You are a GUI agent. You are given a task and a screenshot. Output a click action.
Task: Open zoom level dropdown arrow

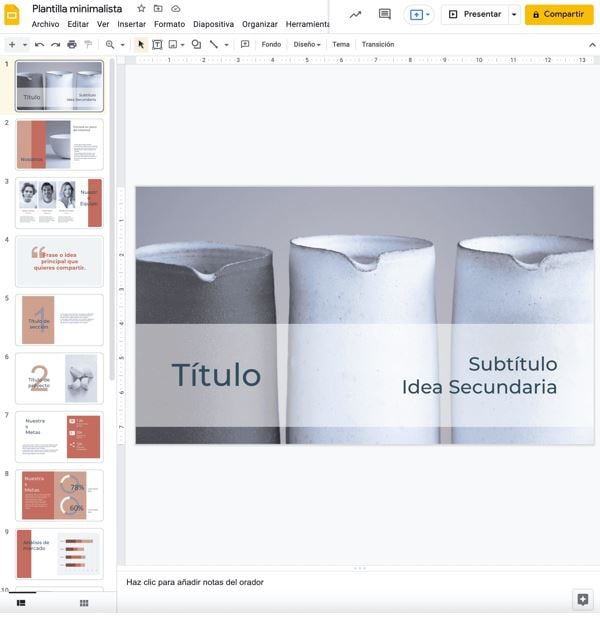coord(122,45)
